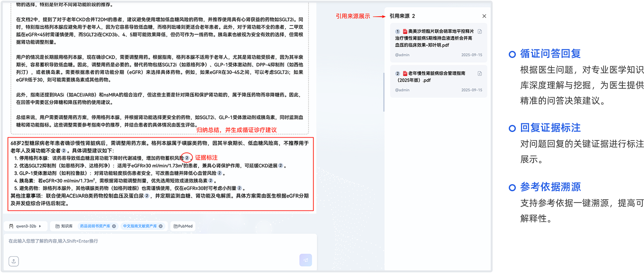Select the 中文指南文献资产库 knowledge tag
This screenshot has width=644, height=273.
pyautogui.click(x=140, y=226)
